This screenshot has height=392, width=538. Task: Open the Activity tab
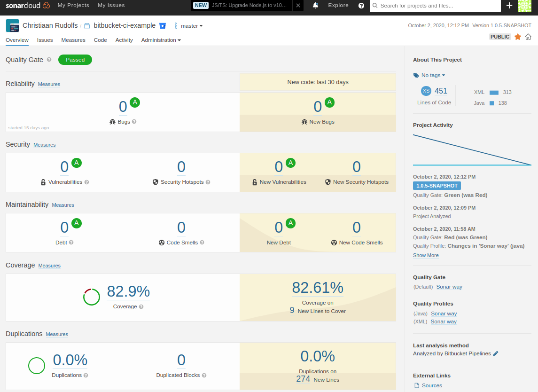point(124,40)
